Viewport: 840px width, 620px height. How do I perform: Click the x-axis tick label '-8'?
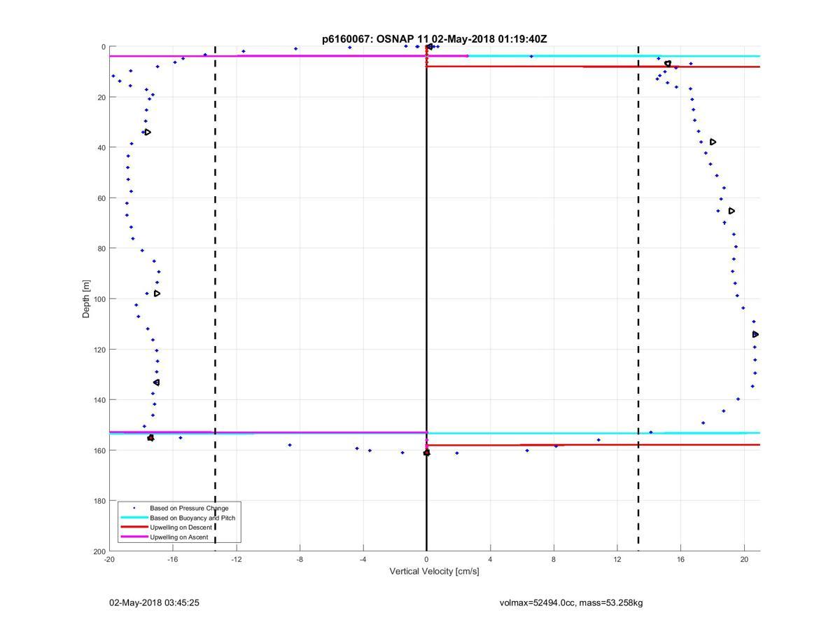(x=300, y=559)
